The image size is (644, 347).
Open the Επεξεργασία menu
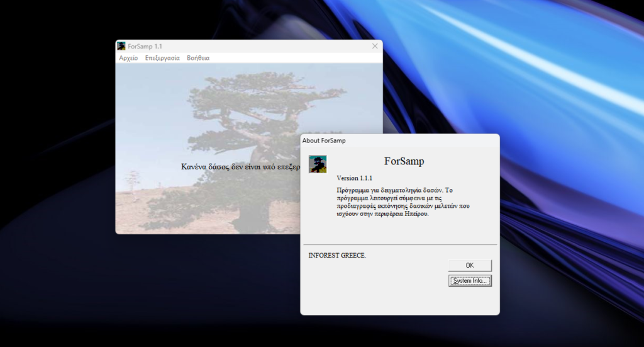[162, 58]
